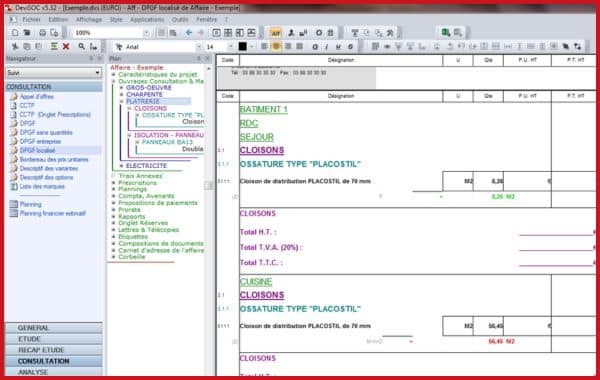Click the magnifier search icon
Image resolution: width=600 pixels, height=380 pixels.
click(x=82, y=47)
